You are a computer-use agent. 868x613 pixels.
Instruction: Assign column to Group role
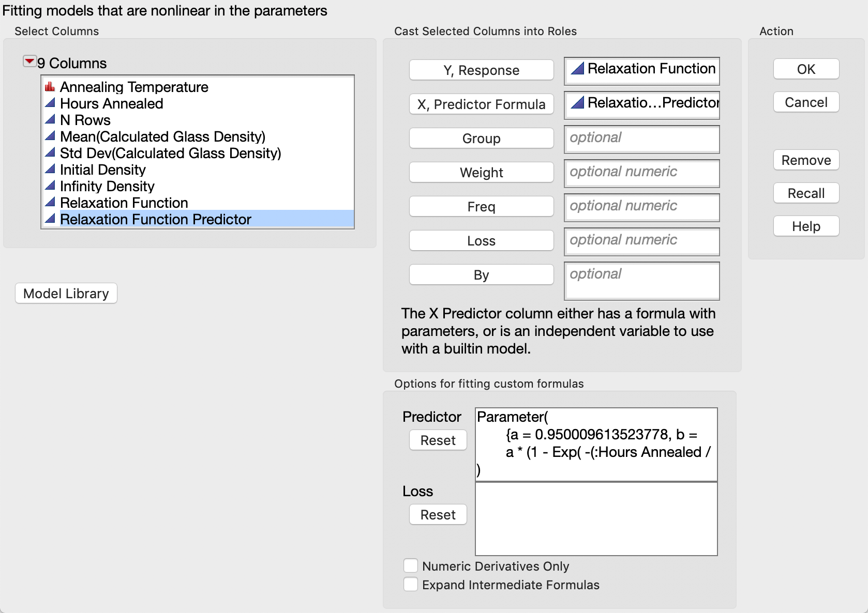click(481, 139)
